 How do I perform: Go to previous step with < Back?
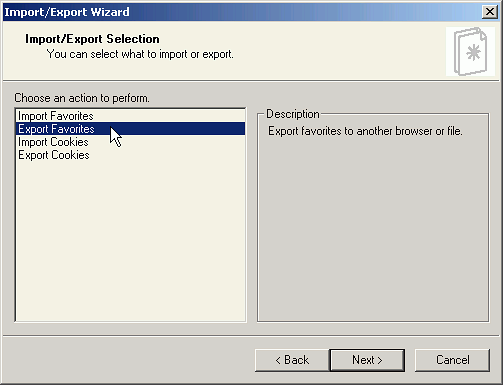point(292,360)
